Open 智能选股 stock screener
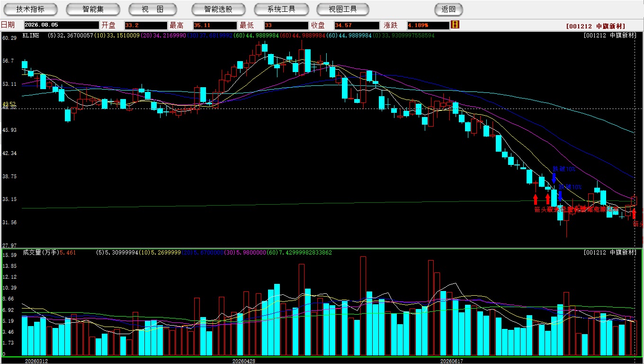The width and height of the screenshot is (644, 364). [x=218, y=9]
